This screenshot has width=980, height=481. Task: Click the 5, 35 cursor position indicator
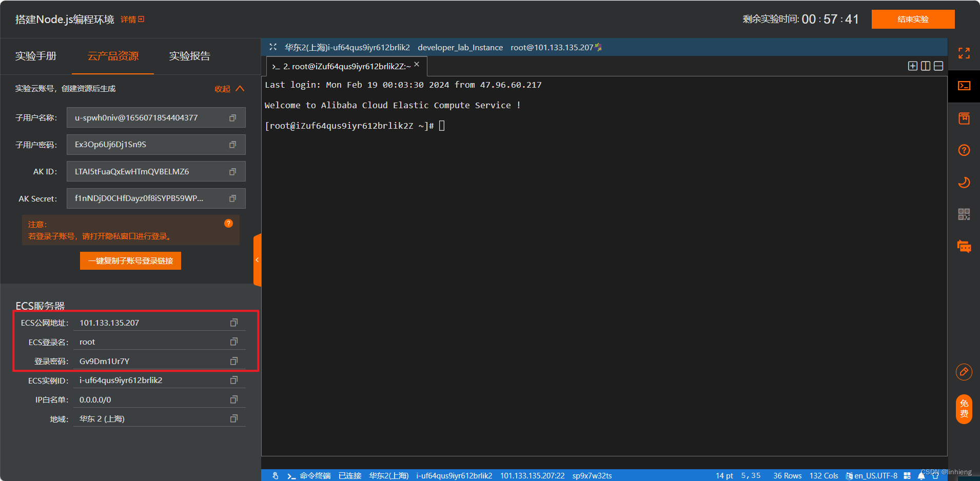tap(751, 476)
